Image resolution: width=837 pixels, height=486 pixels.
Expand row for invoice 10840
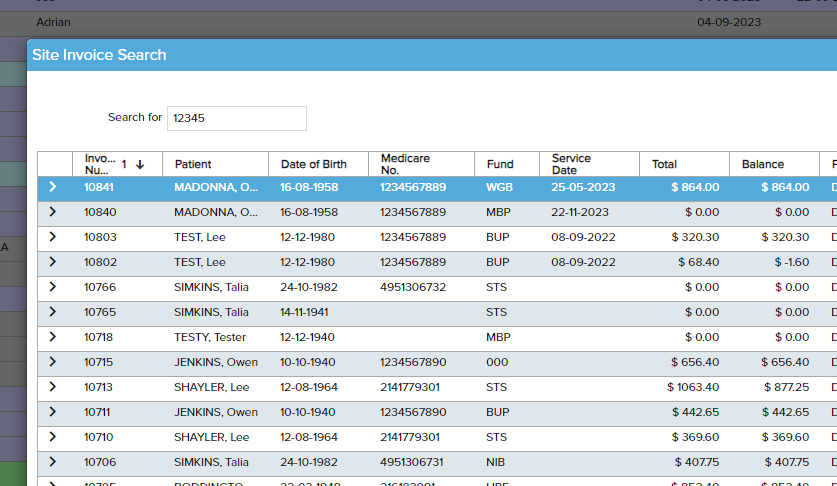[x=52, y=212]
